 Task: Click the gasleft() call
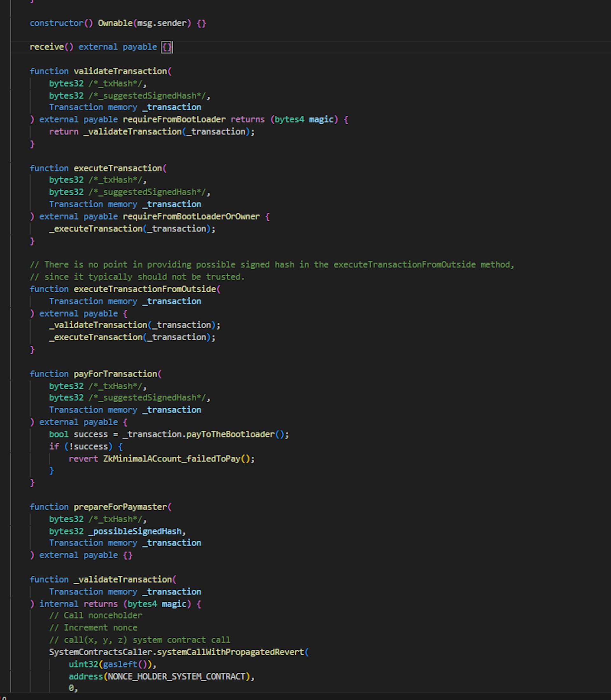point(125,664)
